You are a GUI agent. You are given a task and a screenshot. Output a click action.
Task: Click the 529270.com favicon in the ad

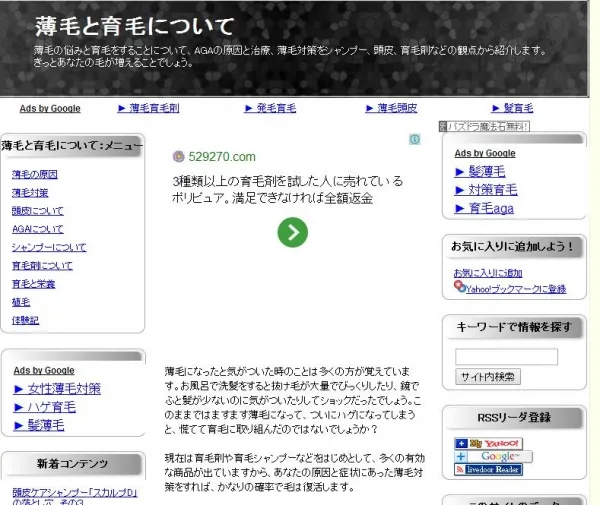tap(178, 156)
